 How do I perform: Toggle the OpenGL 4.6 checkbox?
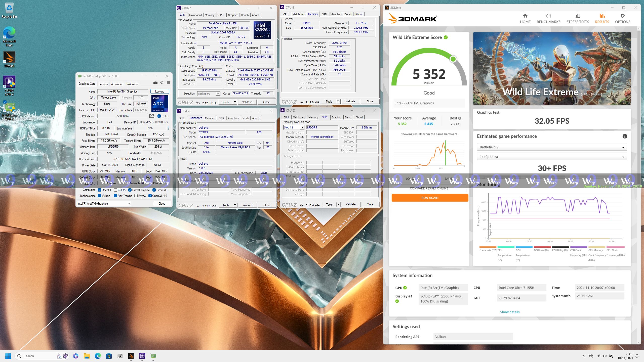click(150, 196)
